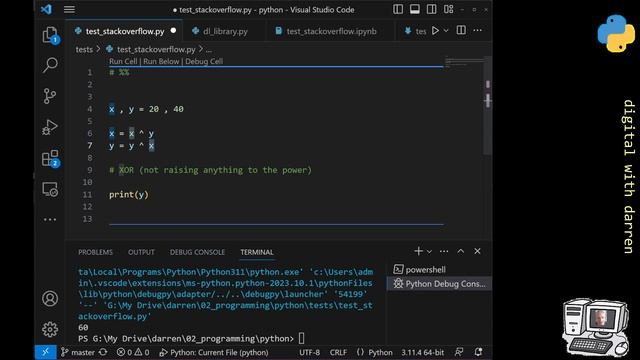
Task: Click line number 7 in the gutter
Action: [x=89, y=146]
